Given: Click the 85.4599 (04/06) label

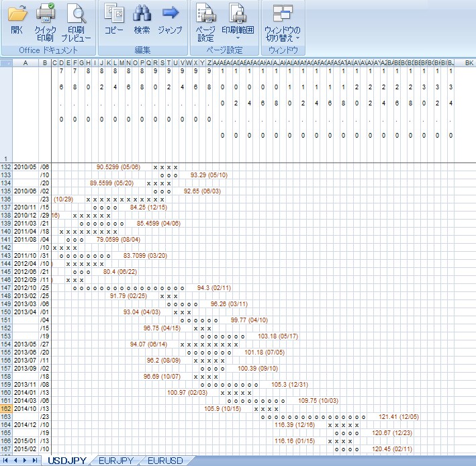Looking at the screenshot, I should pos(158,224).
